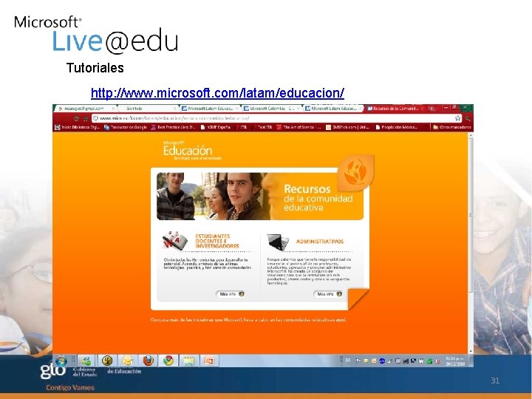Open the 'Otros marcadores' bookmarks folder
532x399 pixels.
[x=452, y=127]
